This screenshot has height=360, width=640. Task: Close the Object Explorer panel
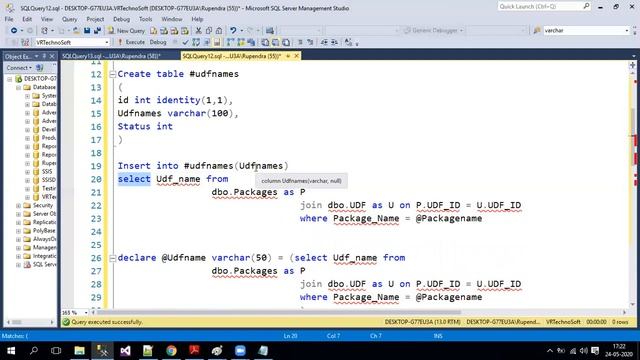click(x=52, y=56)
